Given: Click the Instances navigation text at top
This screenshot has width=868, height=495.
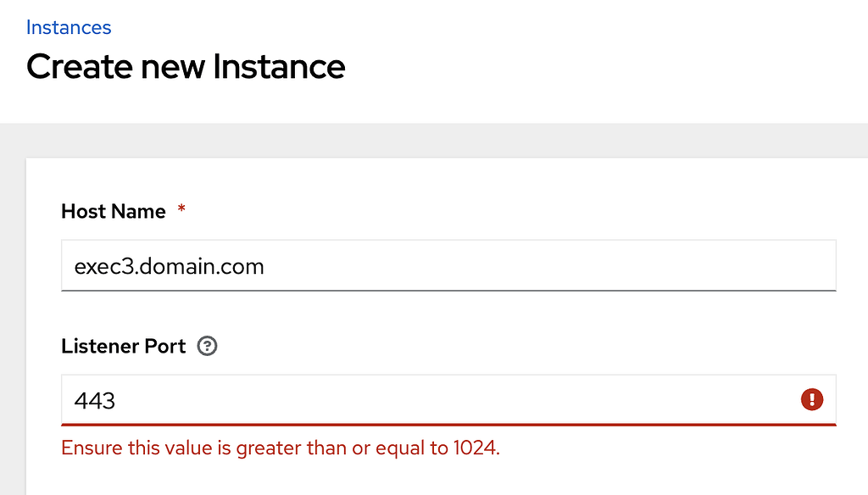Looking at the screenshot, I should click(69, 27).
